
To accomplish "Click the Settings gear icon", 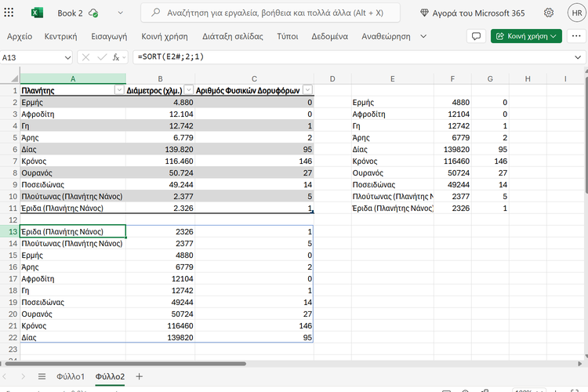I will pos(549,13).
